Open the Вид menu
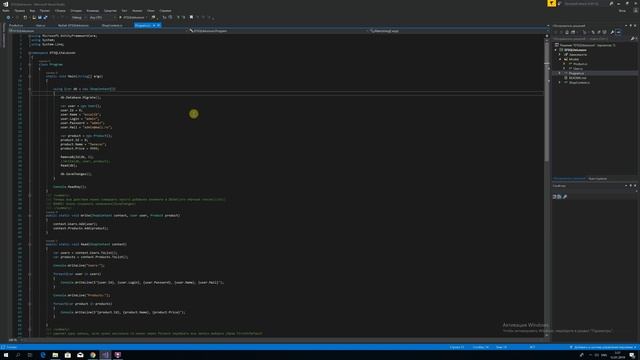640x360 pixels. click(x=32, y=11)
